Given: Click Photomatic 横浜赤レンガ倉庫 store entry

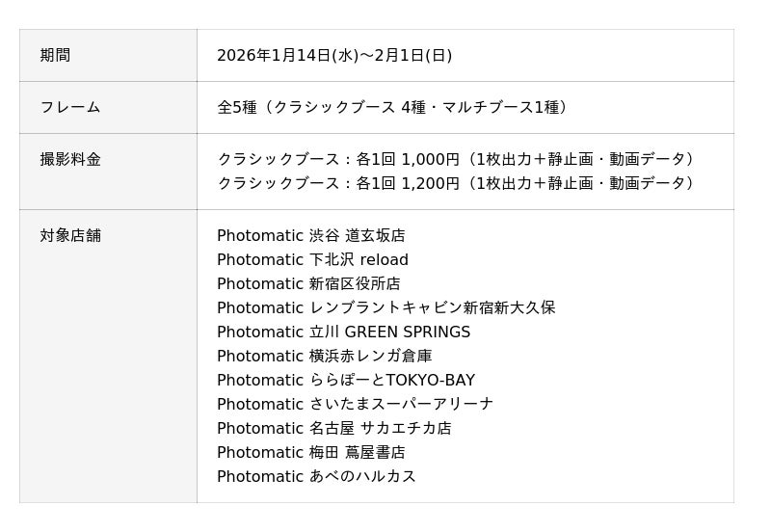Looking at the screenshot, I should [324, 357].
